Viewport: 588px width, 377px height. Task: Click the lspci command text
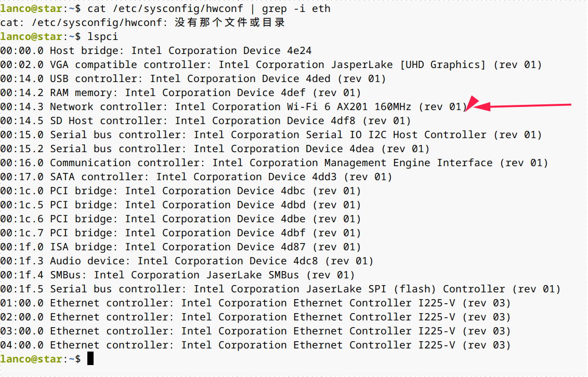coord(102,37)
